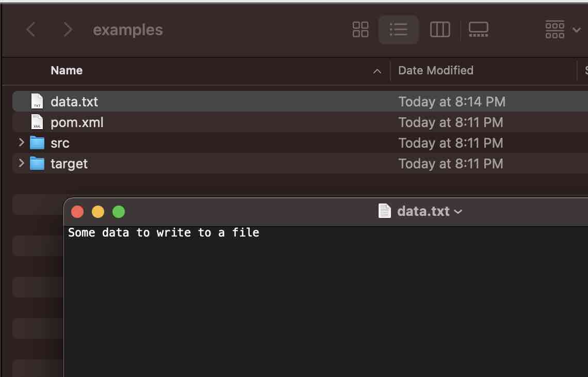
Task: Go forward with the Finder forward arrow
Action: pos(68,30)
